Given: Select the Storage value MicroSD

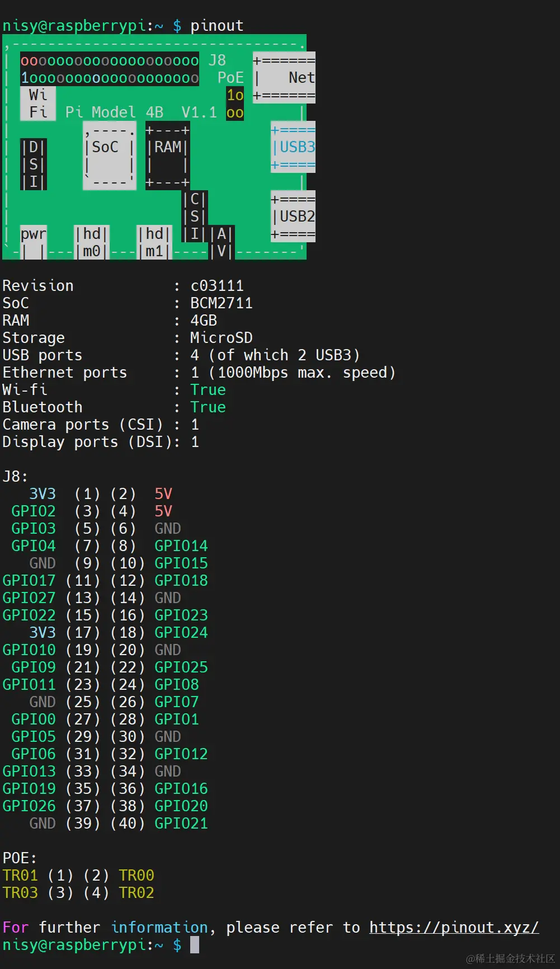Looking at the screenshot, I should pyautogui.click(x=222, y=338).
